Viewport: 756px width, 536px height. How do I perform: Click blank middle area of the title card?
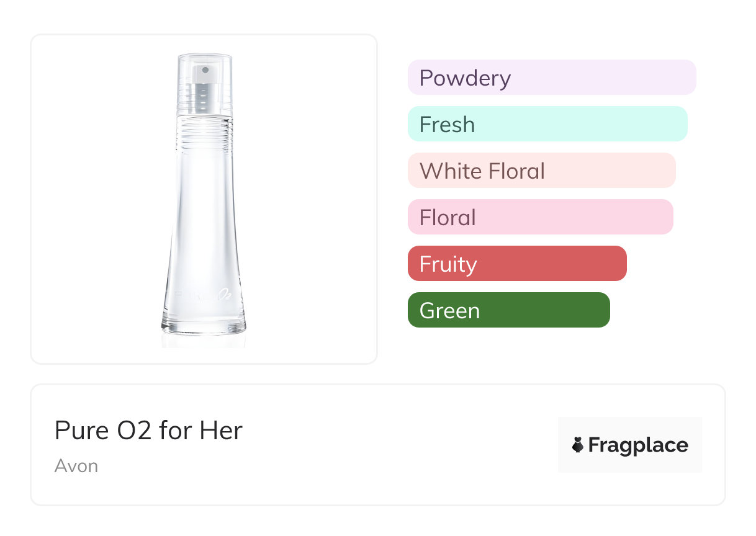coord(397,445)
